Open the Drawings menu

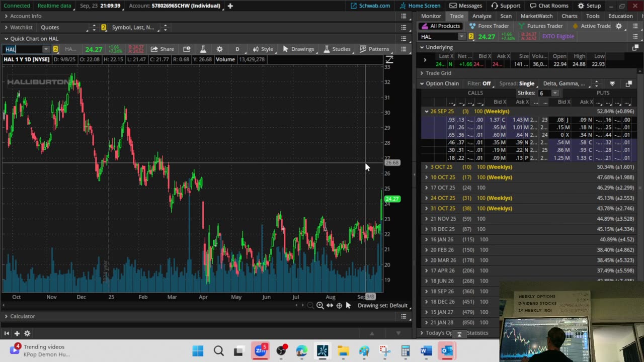pos(298,49)
